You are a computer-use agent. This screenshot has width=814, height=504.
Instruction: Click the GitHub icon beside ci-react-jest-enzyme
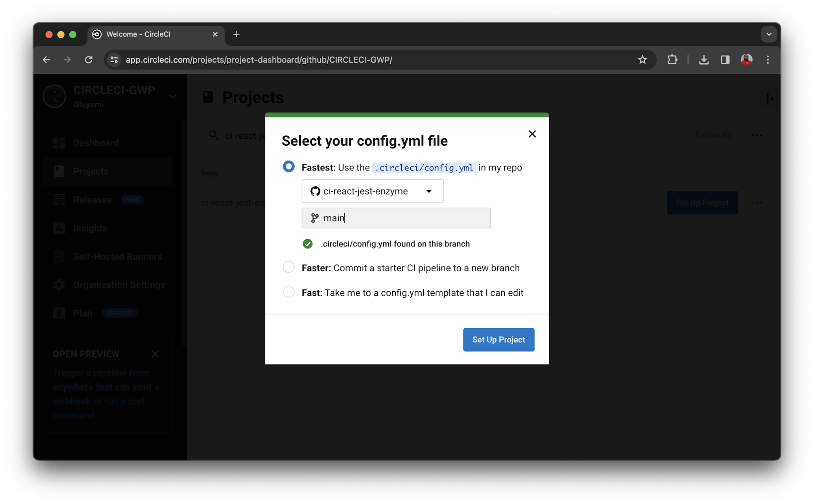pos(316,191)
